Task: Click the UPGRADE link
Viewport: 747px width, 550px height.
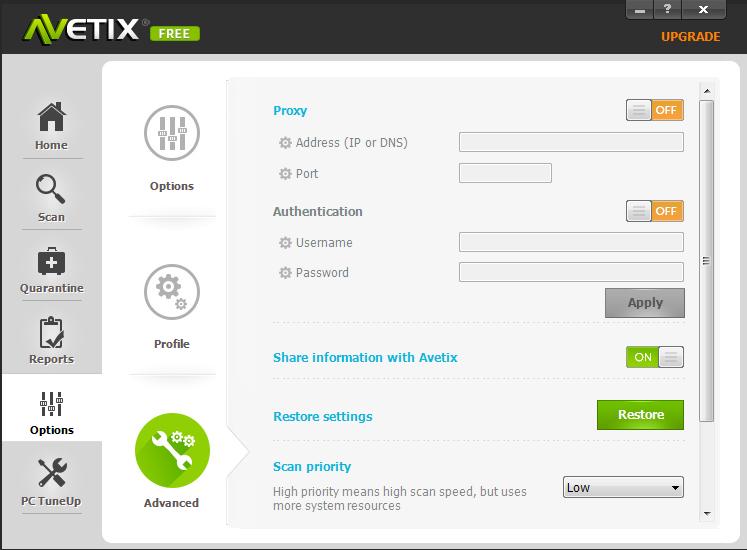Action: 690,37
